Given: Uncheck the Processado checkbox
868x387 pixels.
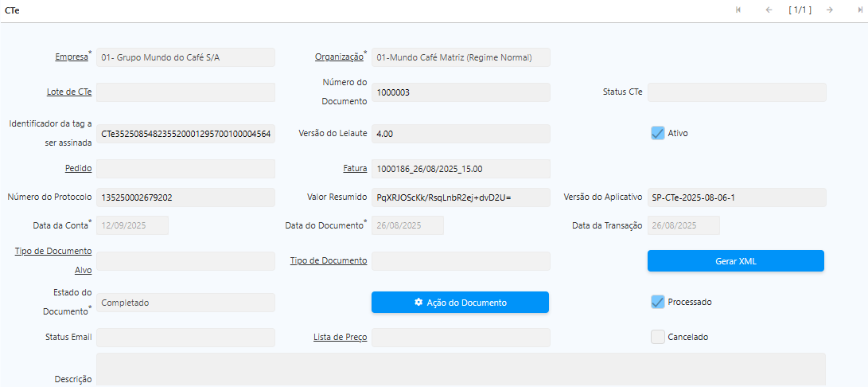Looking at the screenshot, I should 657,302.
